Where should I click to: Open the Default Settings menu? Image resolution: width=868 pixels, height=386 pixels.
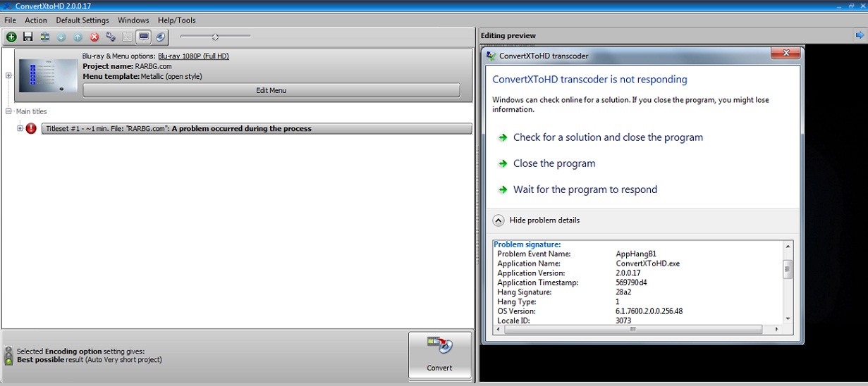[82, 20]
